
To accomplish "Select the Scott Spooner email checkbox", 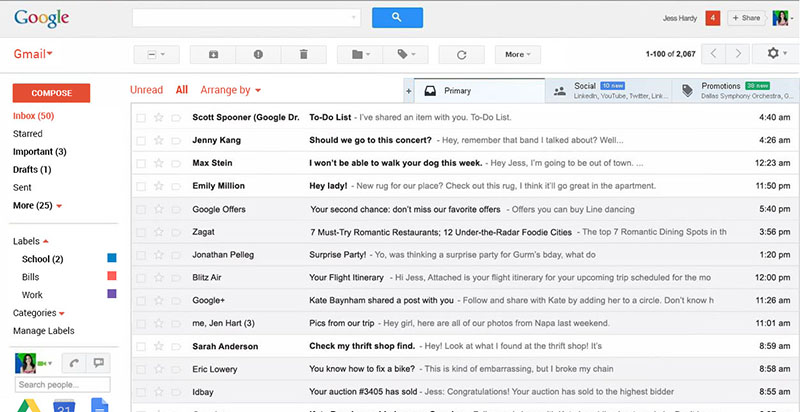I will coord(141,118).
